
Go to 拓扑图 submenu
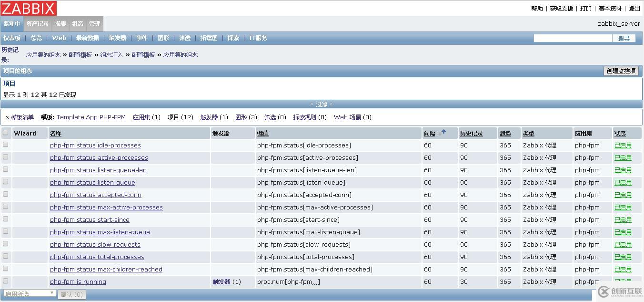pyautogui.click(x=209, y=38)
